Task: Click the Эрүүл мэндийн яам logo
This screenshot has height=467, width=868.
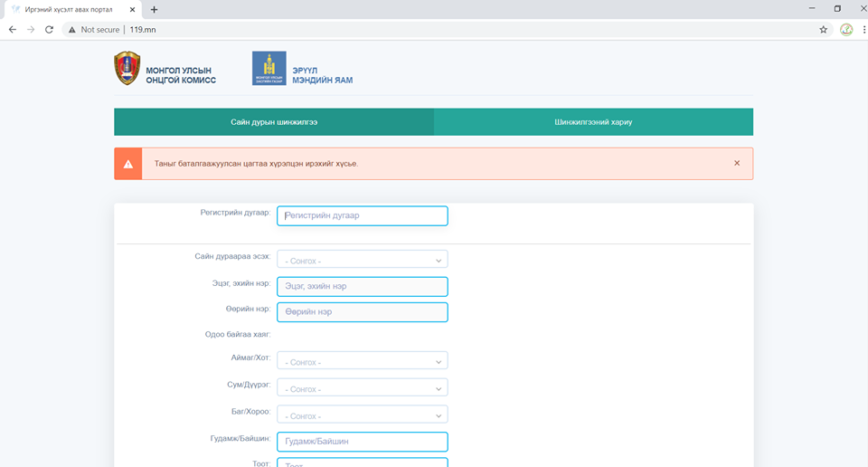Action: pos(269,68)
